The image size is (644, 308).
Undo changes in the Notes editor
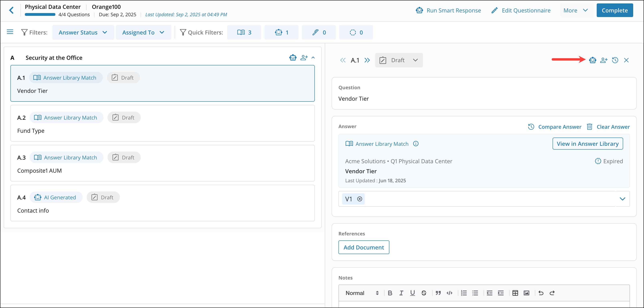(x=541, y=293)
